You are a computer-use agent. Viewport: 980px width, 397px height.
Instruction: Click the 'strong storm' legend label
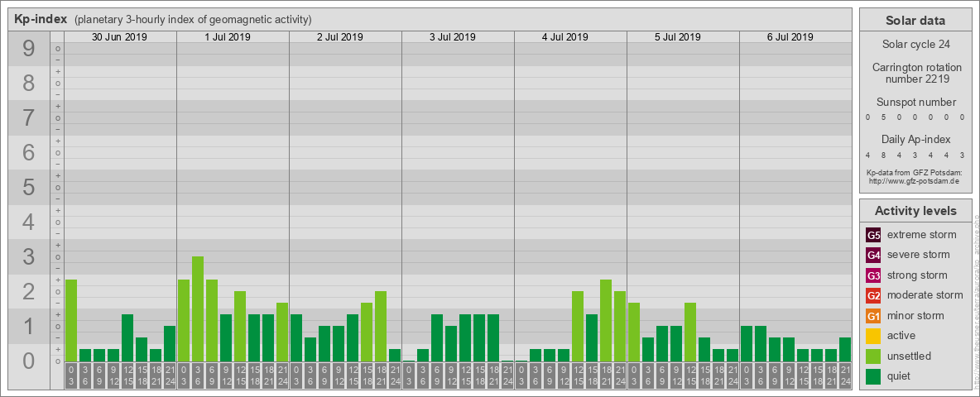pyautogui.click(x=917, y=275)
